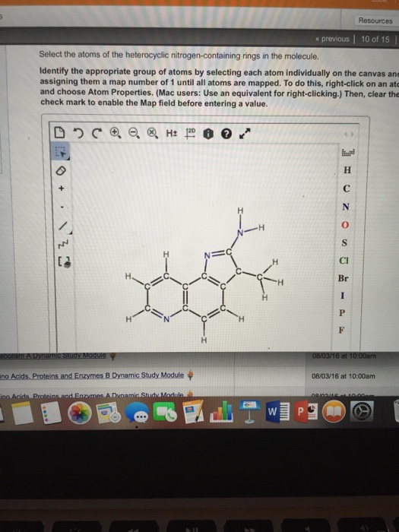Viewport: 399px width, 532px height.
Task: Go to the previous question
Action: (332, 39)
